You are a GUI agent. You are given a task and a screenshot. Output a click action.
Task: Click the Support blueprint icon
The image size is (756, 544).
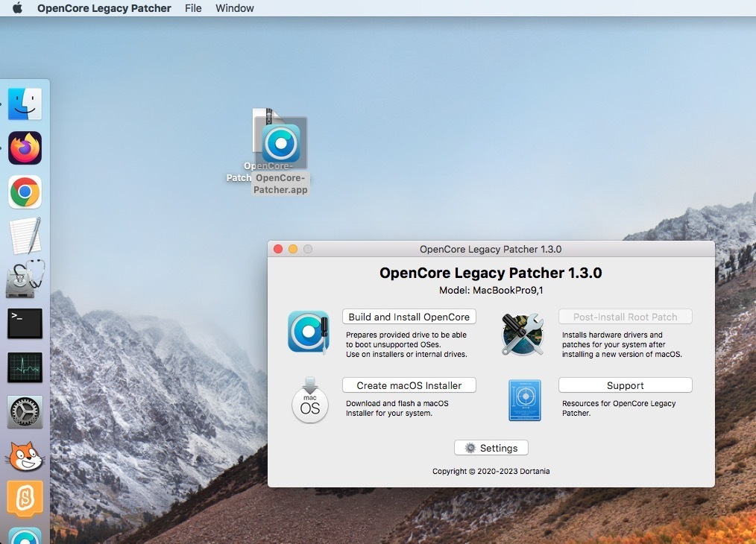[x=525, y=400]
